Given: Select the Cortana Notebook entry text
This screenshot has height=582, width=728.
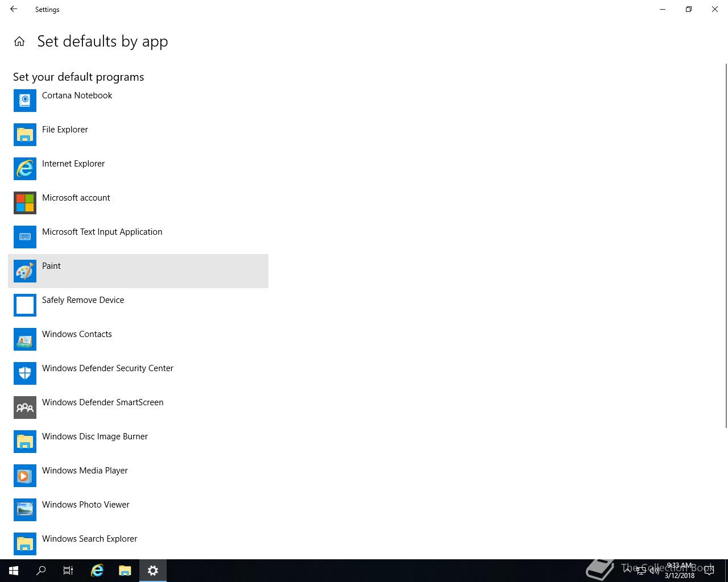Looking at the screenshot, I should (77, 95).
